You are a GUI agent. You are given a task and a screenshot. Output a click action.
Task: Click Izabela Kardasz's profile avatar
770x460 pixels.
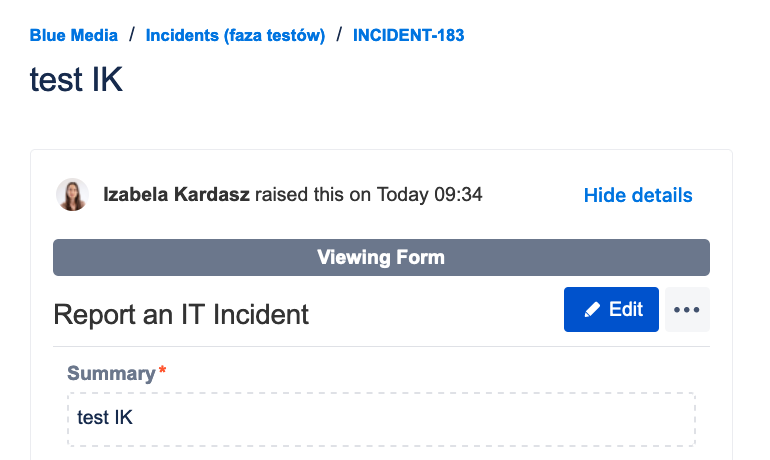click(72, 195)
